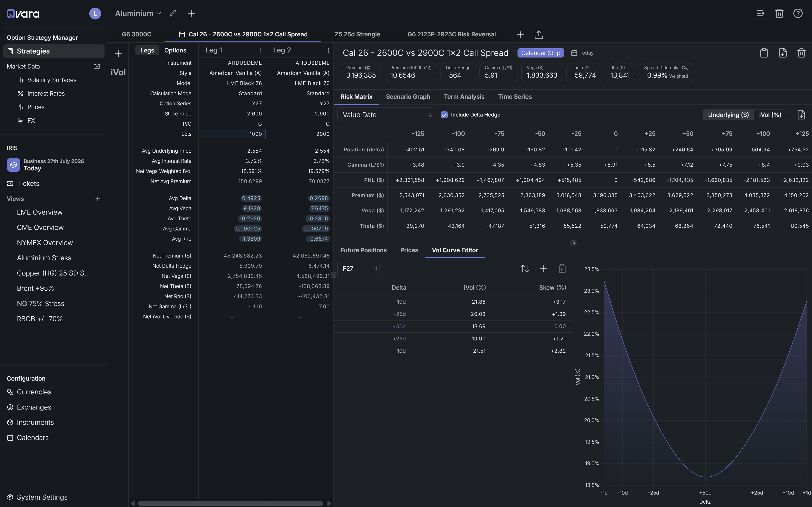Click Leg 2 Lots value 2000
Screen dimensions: 812x507
[x=322, y=134]
